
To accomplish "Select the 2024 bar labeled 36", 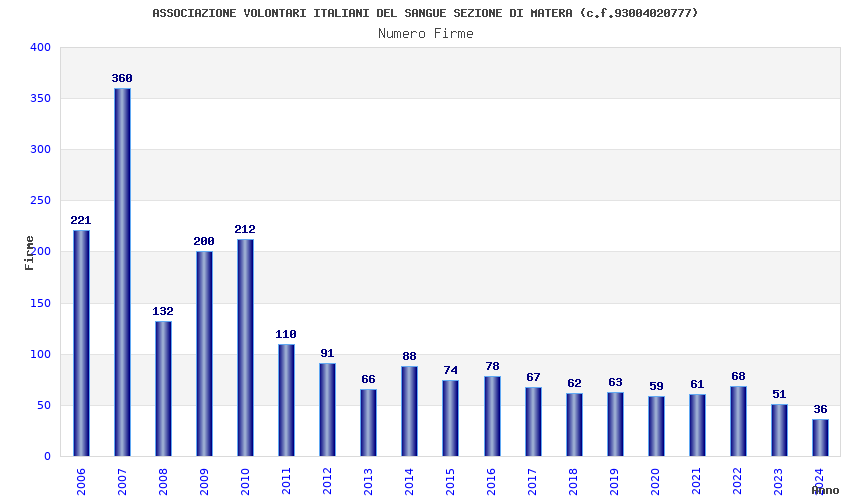I will point(821,438).
